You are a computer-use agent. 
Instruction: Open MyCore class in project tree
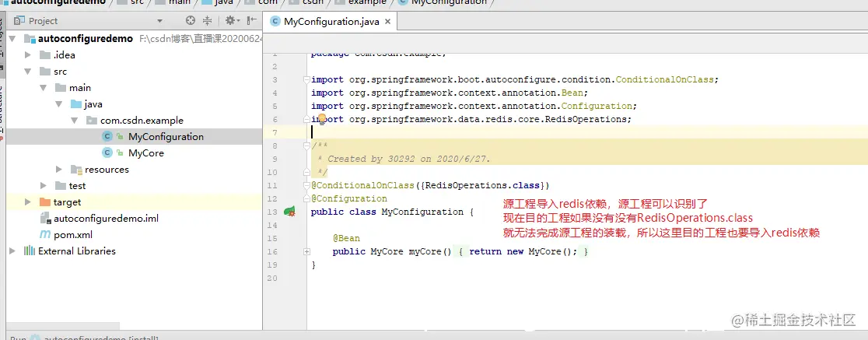[x=146, y=152]
